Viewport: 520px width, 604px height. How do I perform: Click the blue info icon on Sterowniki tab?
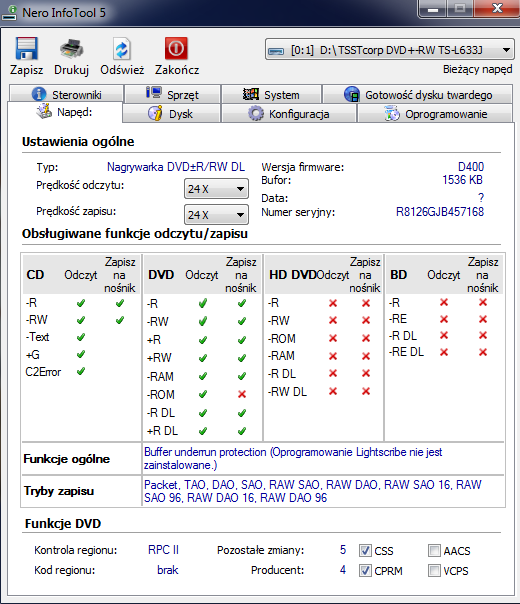pyautogui.click(x=39, y=94)
